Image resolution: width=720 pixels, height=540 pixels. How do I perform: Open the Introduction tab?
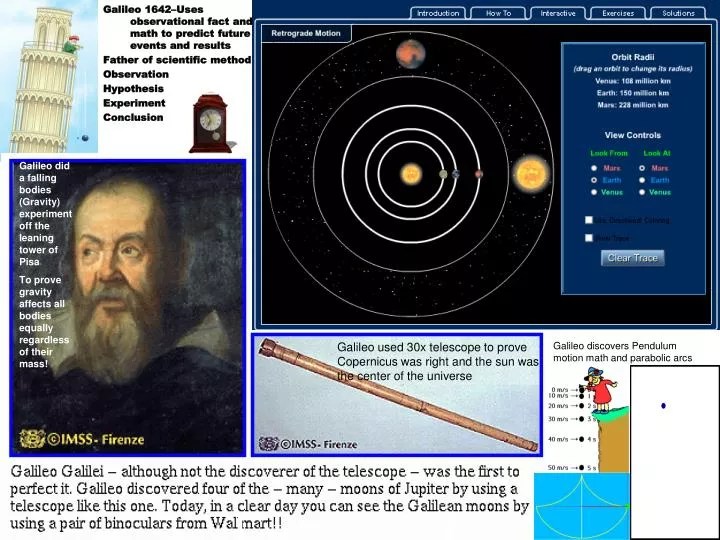click(438, 13)
